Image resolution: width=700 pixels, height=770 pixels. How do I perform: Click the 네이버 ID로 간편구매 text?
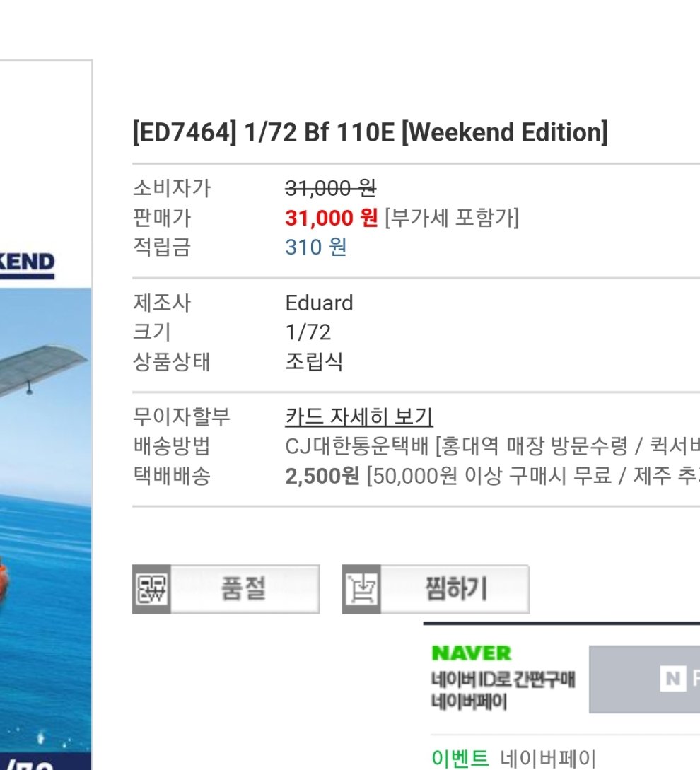(x=503, y=679)
